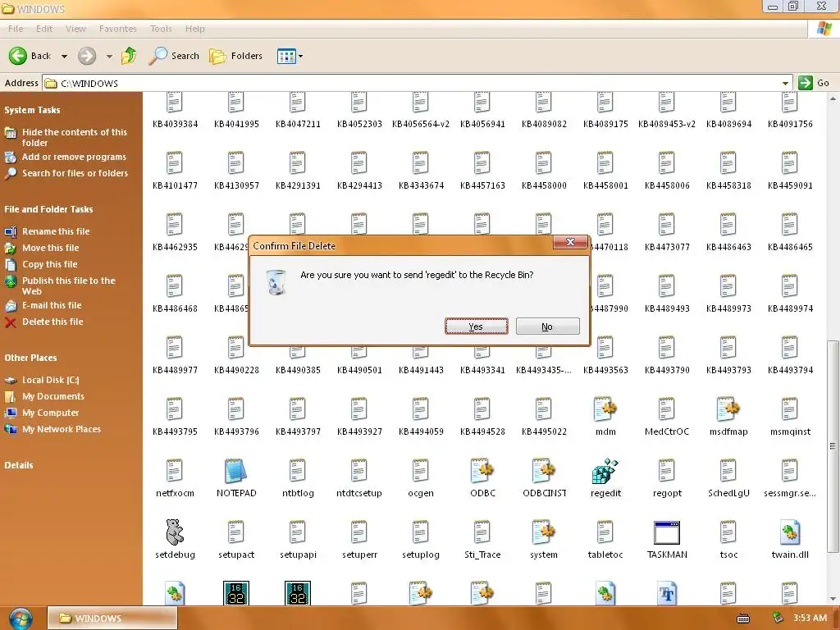Select the regopt file icon
The width and height of the screenshot is (840, 630).
point(667,471)
